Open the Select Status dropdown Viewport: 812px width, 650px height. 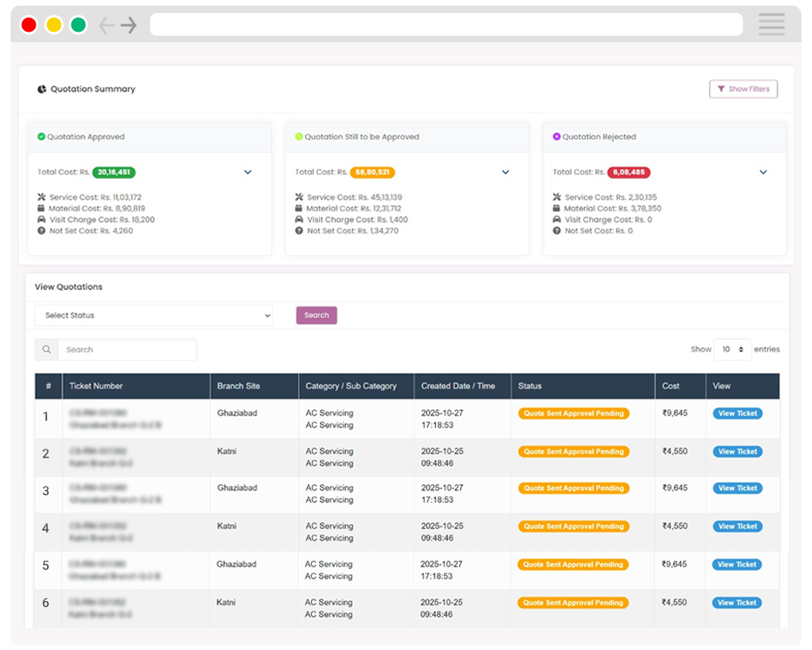coord(154,315)
